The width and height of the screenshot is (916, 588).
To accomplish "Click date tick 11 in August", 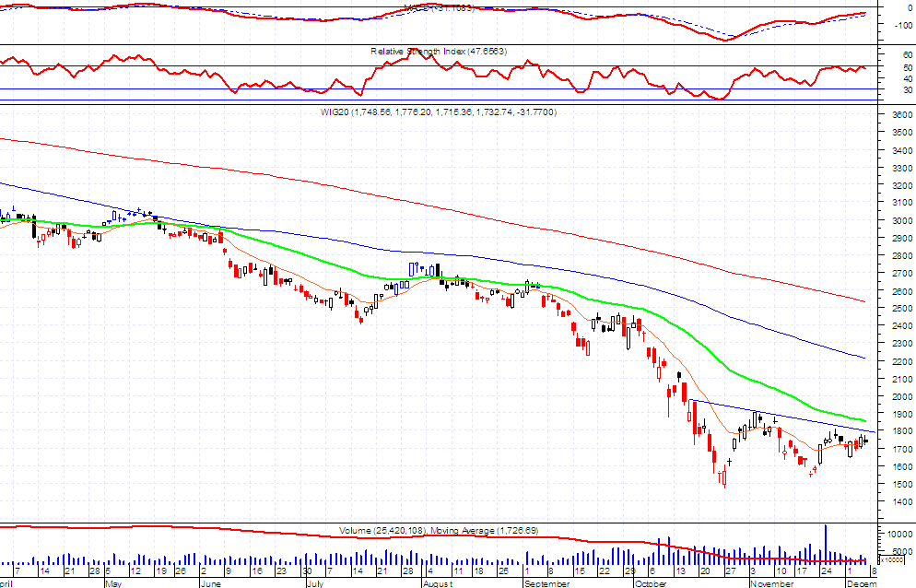I will tap(457, 571).
